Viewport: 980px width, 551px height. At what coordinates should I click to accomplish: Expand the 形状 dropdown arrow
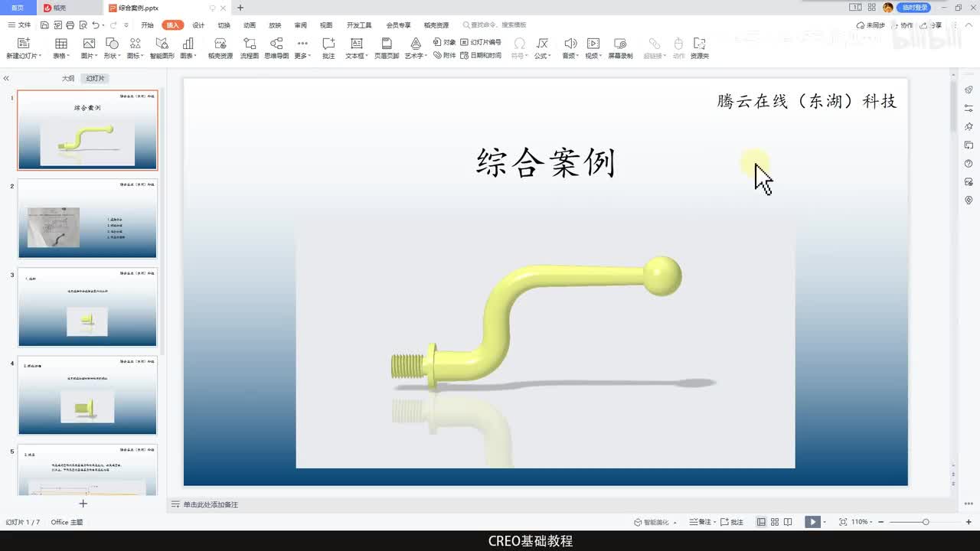119,56
